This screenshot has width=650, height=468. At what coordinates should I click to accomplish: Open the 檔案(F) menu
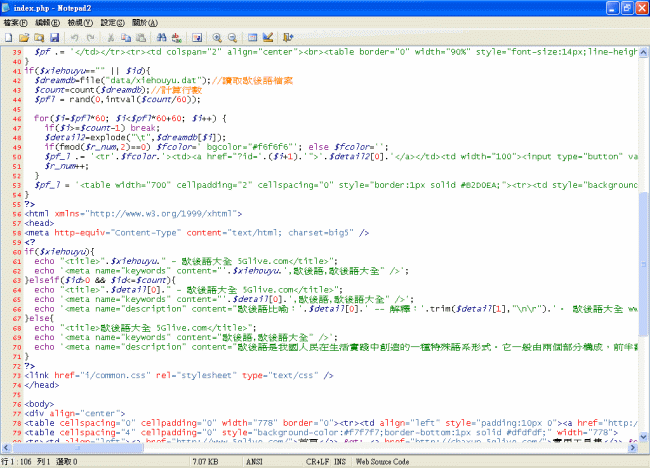tap(18, 21)
